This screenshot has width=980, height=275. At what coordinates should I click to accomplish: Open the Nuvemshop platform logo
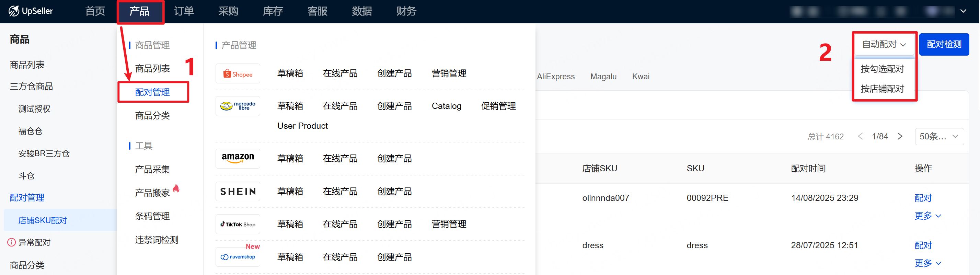click(238, 257)
